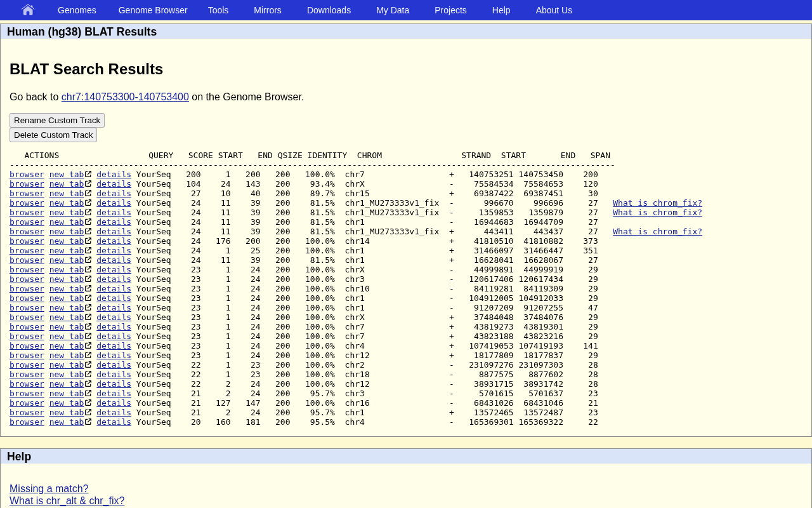This screenshot has width=812, height=508.
Task: View details for chr10 row
Action: pos(114,289)
